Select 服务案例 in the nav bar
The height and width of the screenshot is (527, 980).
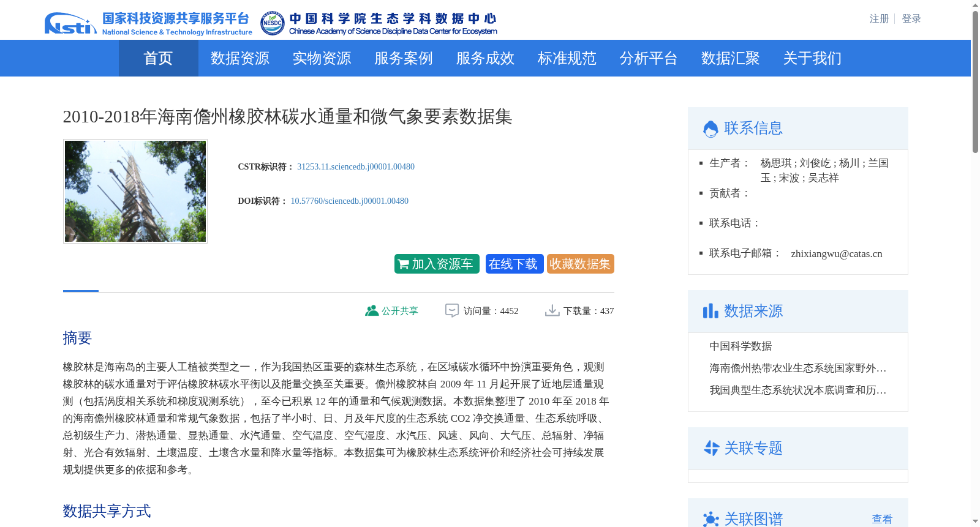coord(404,58)
